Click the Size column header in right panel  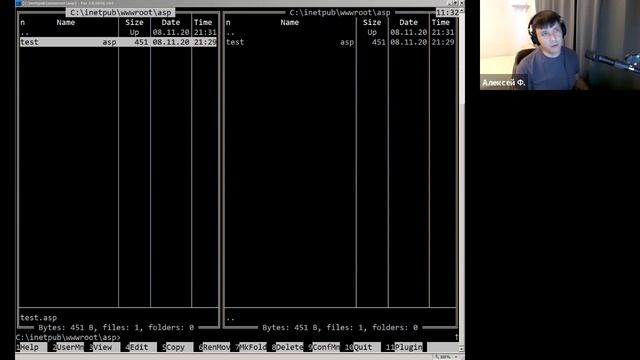click(372, 22)
